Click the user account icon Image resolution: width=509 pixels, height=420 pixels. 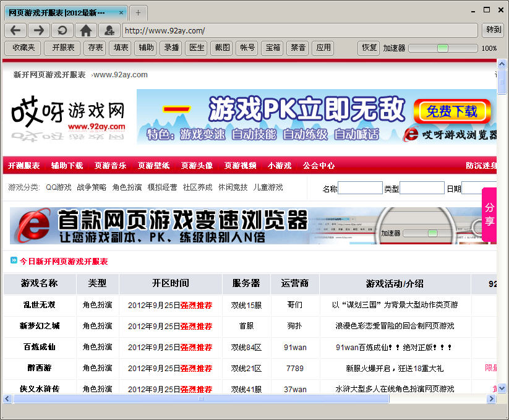point(109,30)
